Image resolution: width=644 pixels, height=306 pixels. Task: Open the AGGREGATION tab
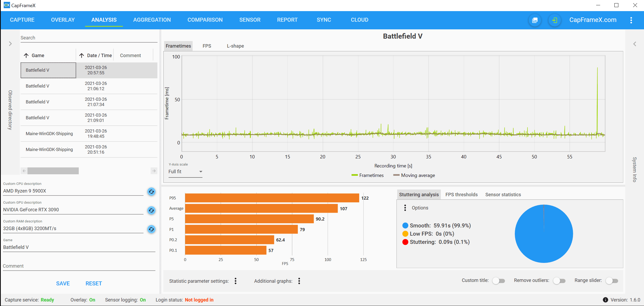(152, 20)
